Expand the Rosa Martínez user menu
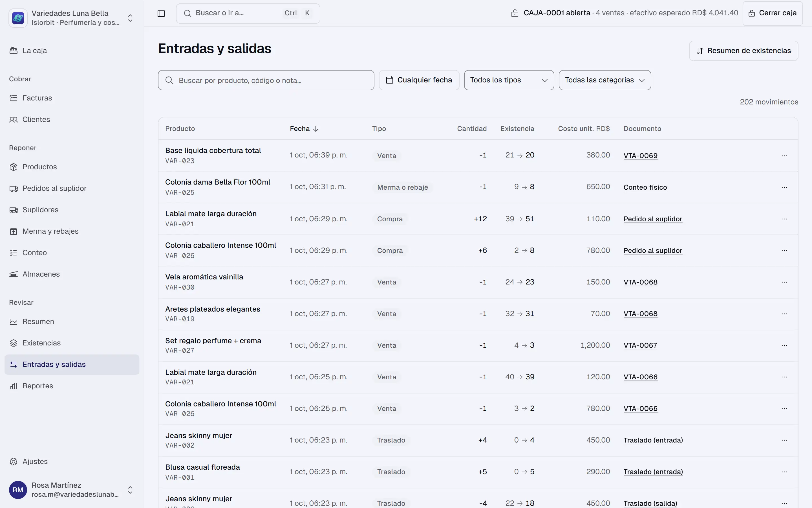Image resolution: width=812 pixels, height=508 pixels. (130, 490)
